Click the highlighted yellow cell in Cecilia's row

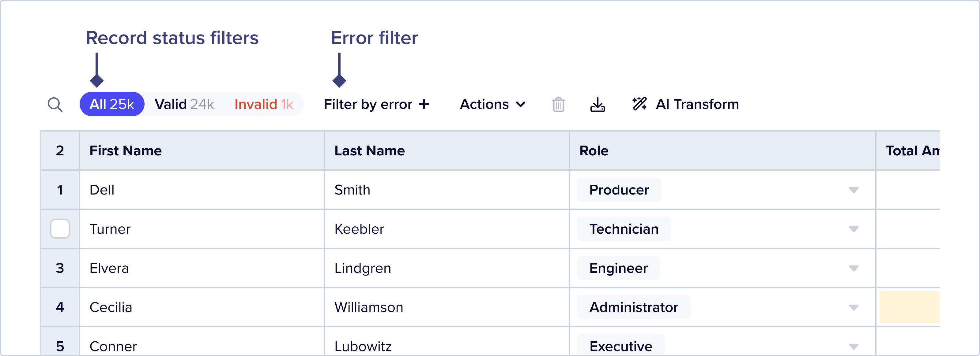coord(909,307)
